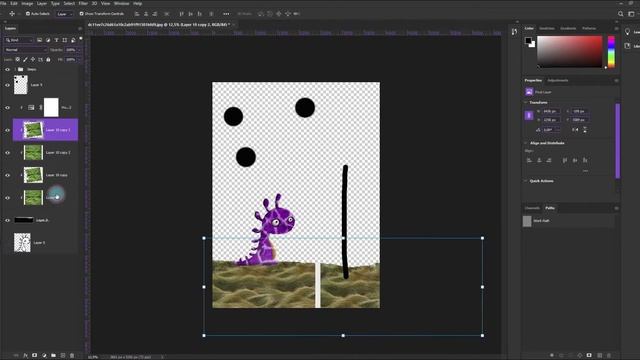
Task: Click inside the red color picker field
Action: coord(569,51)
